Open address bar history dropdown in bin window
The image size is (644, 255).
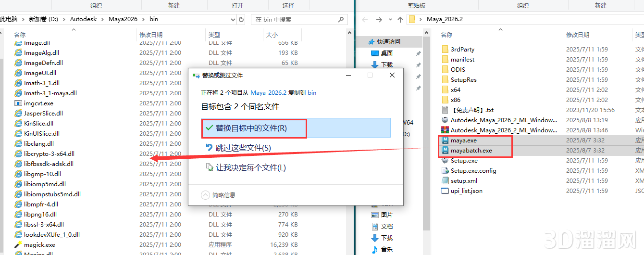tap(233, 19)
